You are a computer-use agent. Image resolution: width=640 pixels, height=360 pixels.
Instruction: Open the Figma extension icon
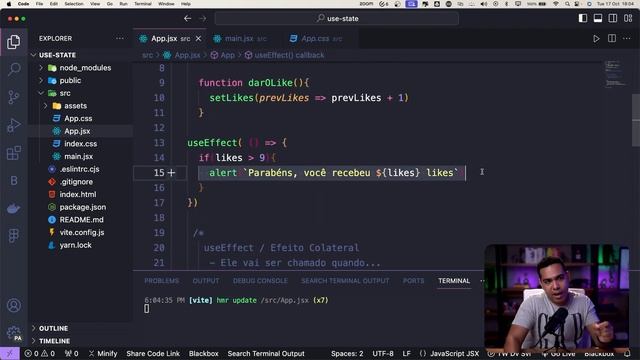13,236
